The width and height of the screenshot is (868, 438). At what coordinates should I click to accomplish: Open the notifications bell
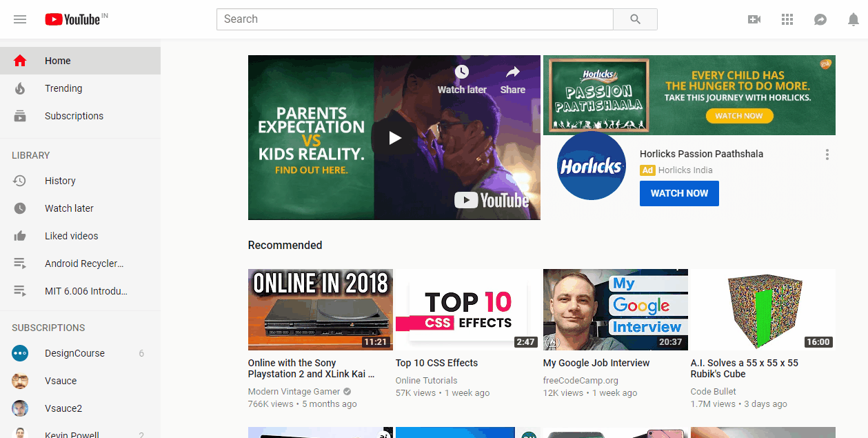[854, 19]
